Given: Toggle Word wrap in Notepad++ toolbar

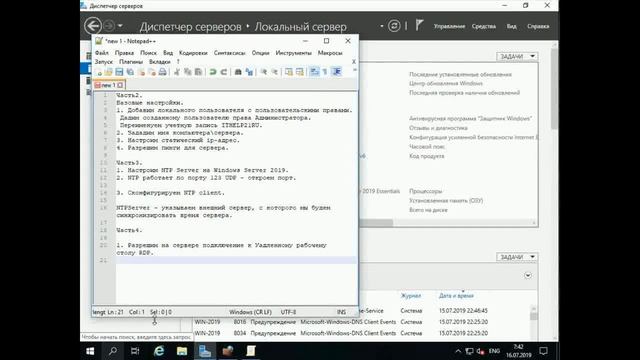Looking at the screenshot, I should pyautogui.click(x=314, y=72).
